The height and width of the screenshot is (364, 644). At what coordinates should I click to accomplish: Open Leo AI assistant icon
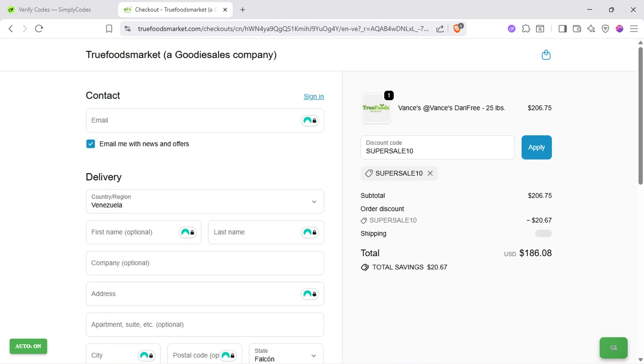pyautogui.click(x=591, y=29)
